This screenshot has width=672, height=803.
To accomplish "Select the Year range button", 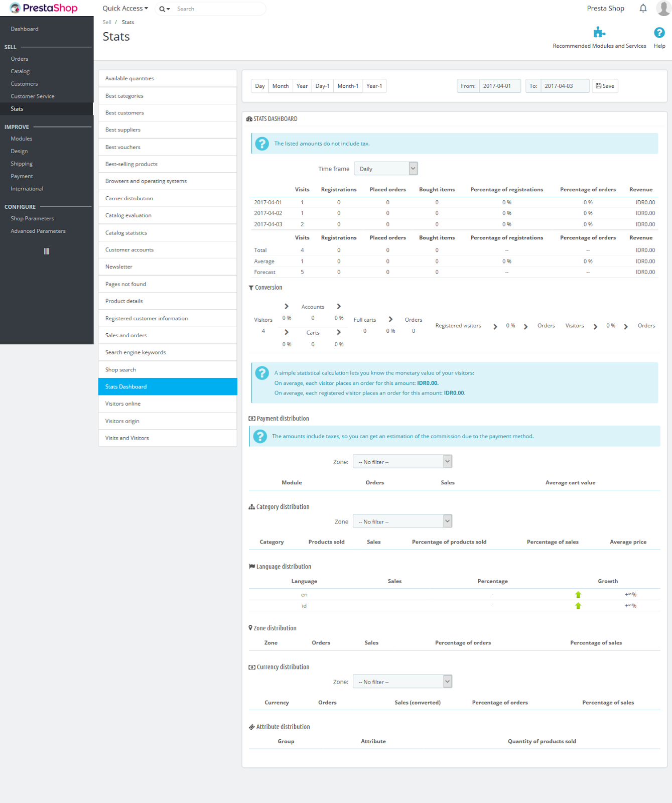I will pyautogui.click(x=302, y=86).
